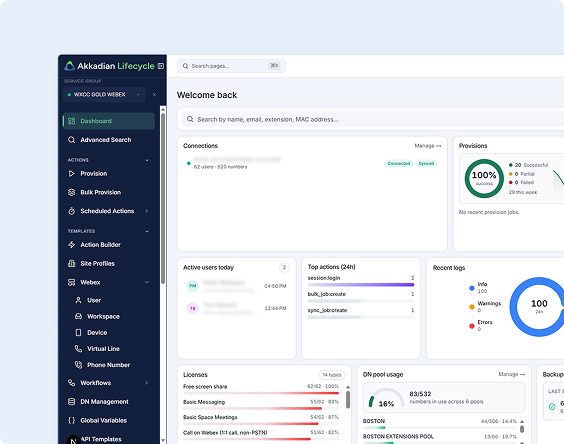
Task: Click the Connected status badge
Action: pos(399,163)
